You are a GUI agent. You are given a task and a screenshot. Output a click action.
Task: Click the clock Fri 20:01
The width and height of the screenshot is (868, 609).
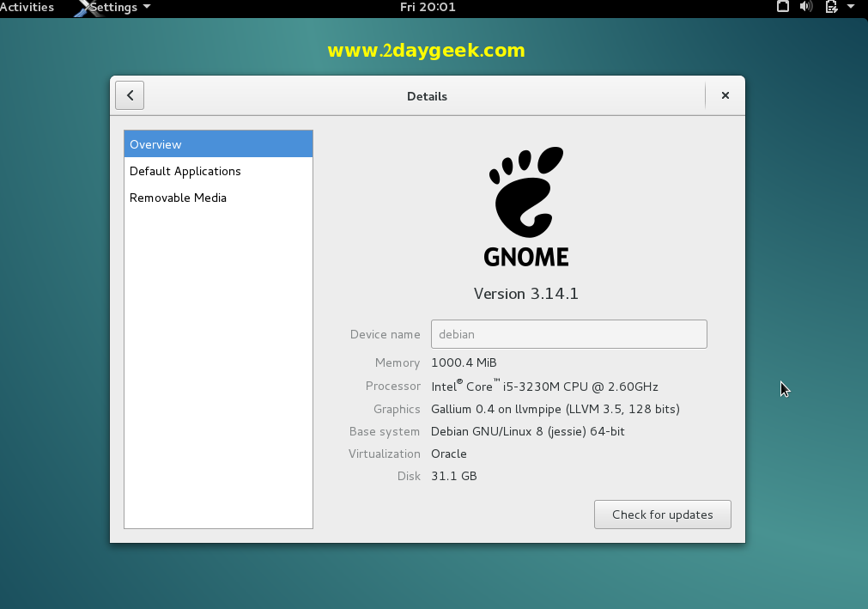(x=428, y=7)
